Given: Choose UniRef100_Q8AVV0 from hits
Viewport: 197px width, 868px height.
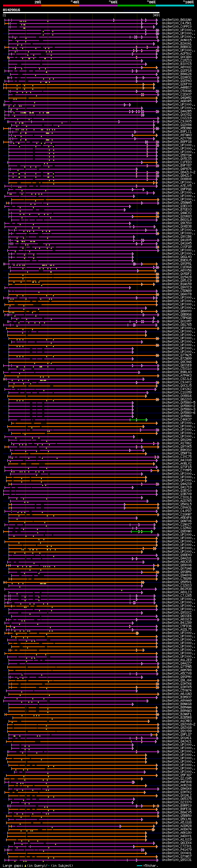Looking at the screenshot, I should tap(177, 311).
